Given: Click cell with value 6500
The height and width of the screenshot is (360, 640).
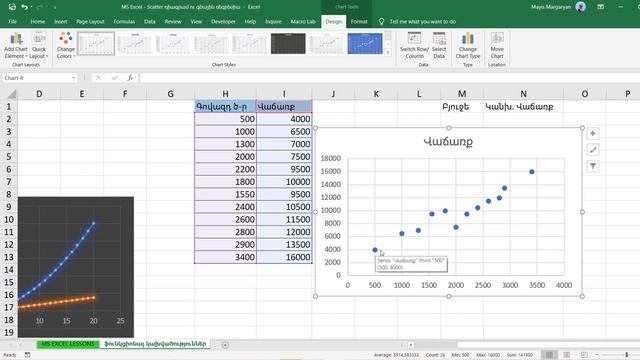Looking at the screenshot, I should [x=284, y=132].
